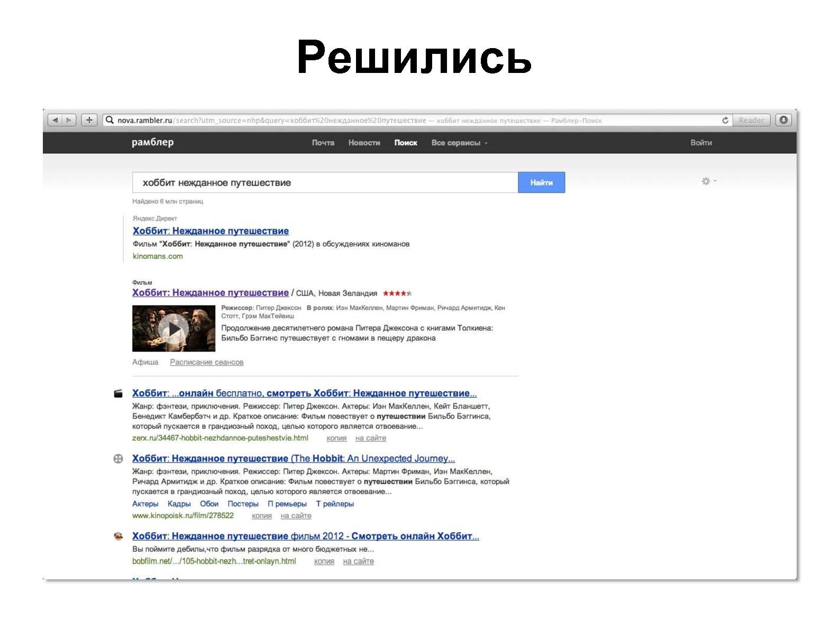Click the Войти login link
This screenshot has height=629, width=840.
pyautogui.click(x=701, y=143)
